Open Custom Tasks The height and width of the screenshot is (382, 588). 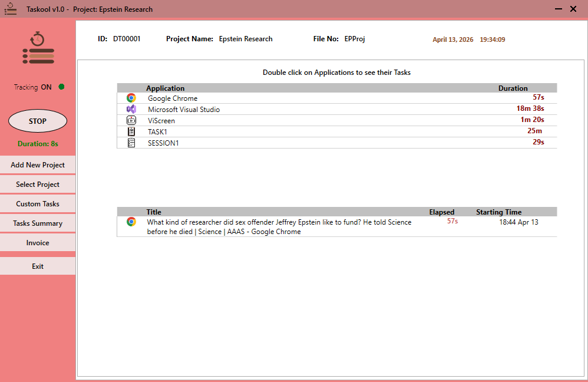37,203
